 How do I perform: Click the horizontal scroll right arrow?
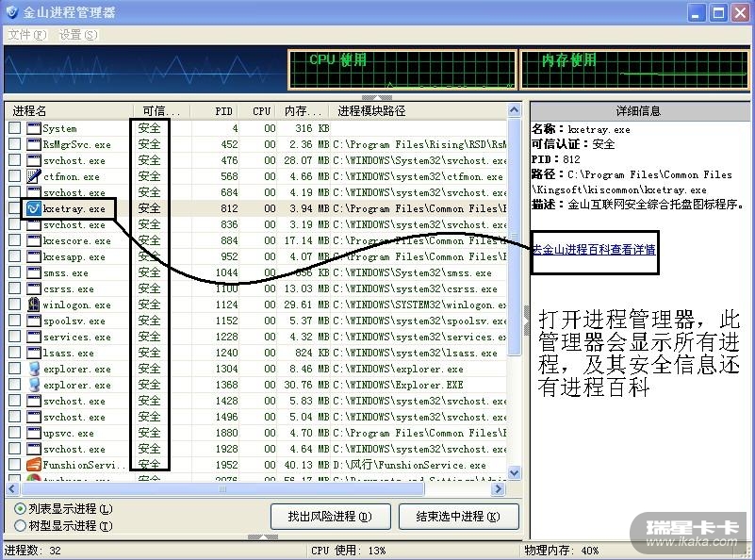(499, 489)
